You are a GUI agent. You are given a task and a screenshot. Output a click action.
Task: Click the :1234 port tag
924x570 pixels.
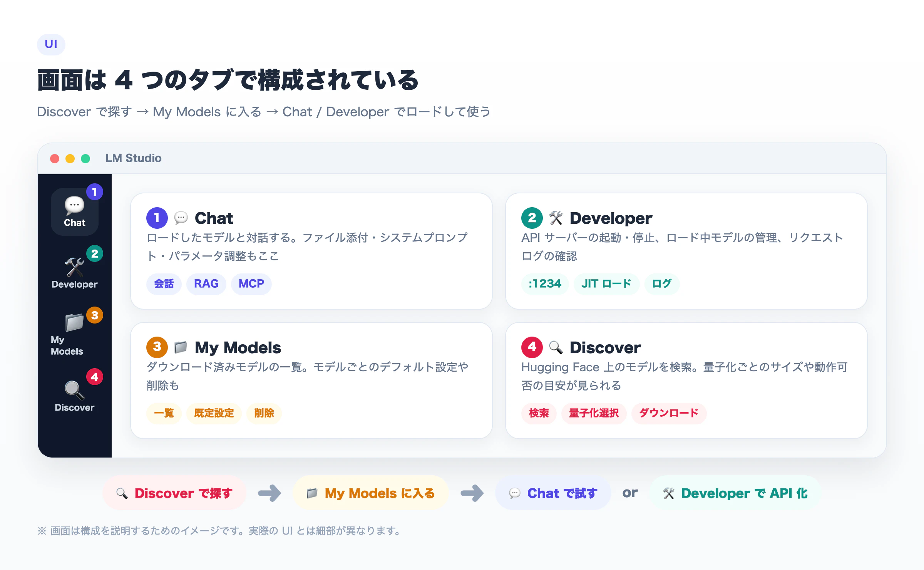click(x=545, y=284)
